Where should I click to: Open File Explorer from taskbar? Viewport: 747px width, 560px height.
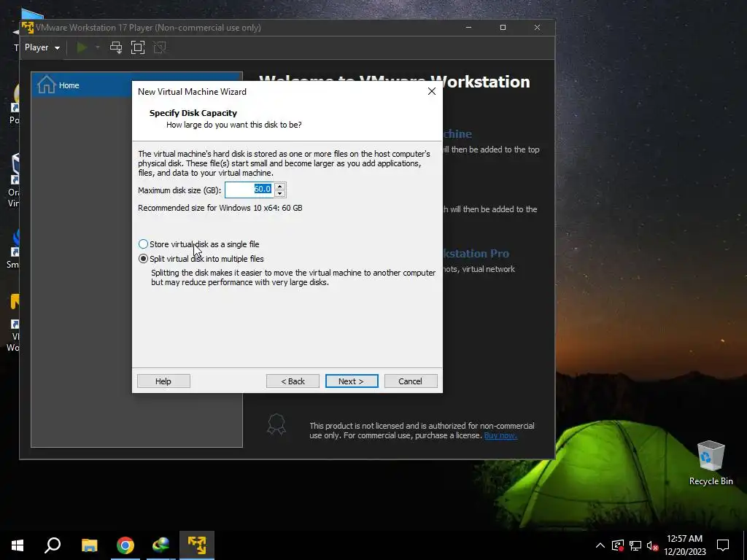pyautogui.click(x=89, y=545)
